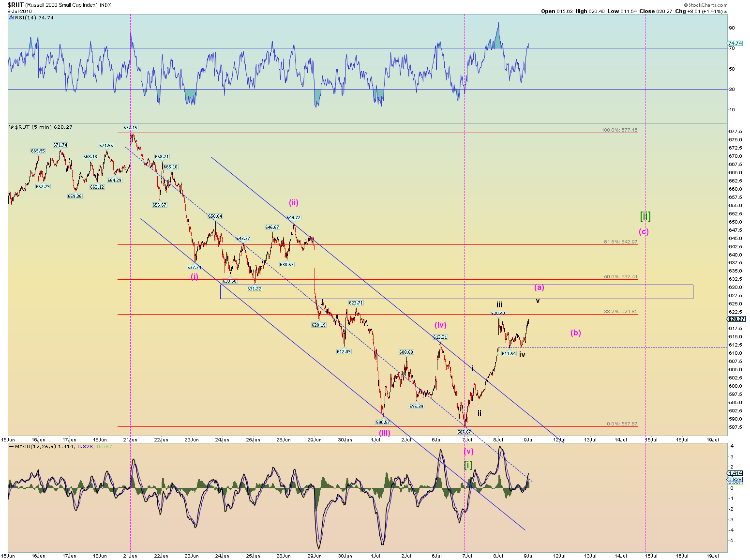Click the '$RUT (5 min) 620.27' price legend
750x560 pixels.
pos(44,127)
